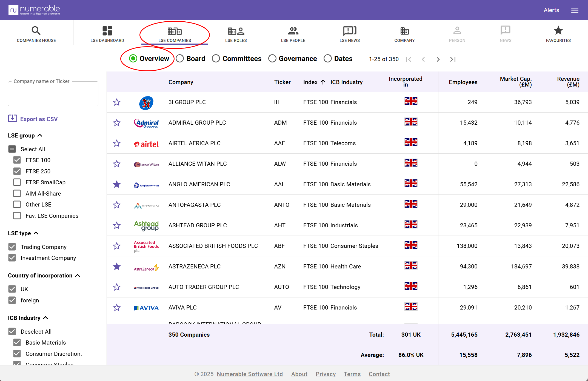Unfavourite AstraZeneca PLC star
The height and width of the screenshot is (381, 588).
117,267
